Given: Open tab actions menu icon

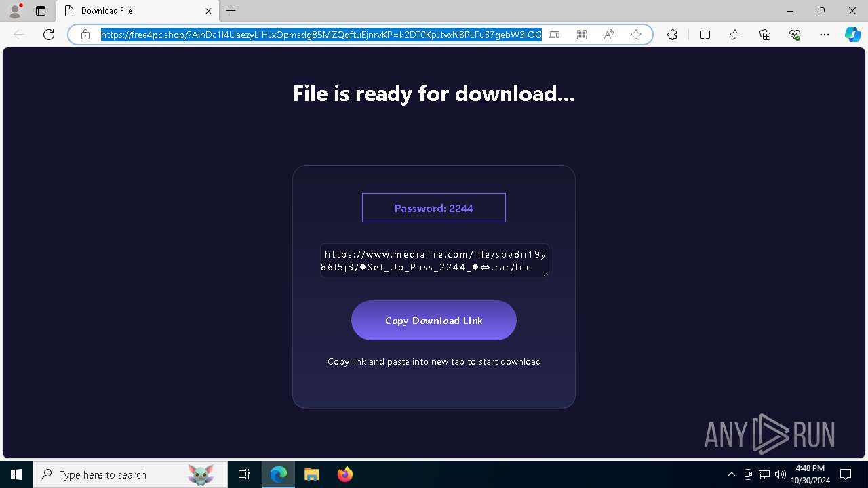Looking at the screenshot, I should (x=41, y=11).
